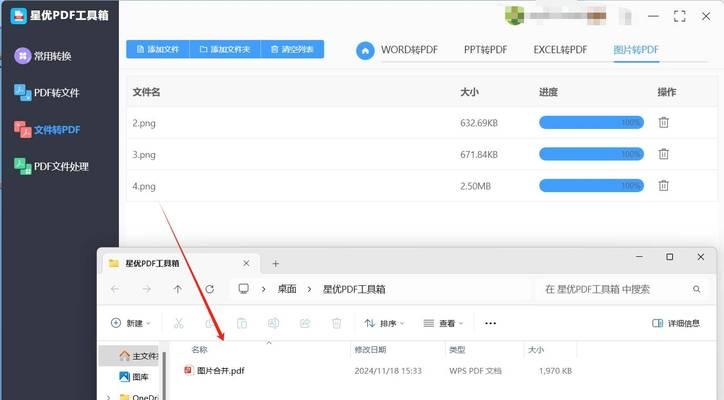Click the 632.69KB size value

pos(479,123)
